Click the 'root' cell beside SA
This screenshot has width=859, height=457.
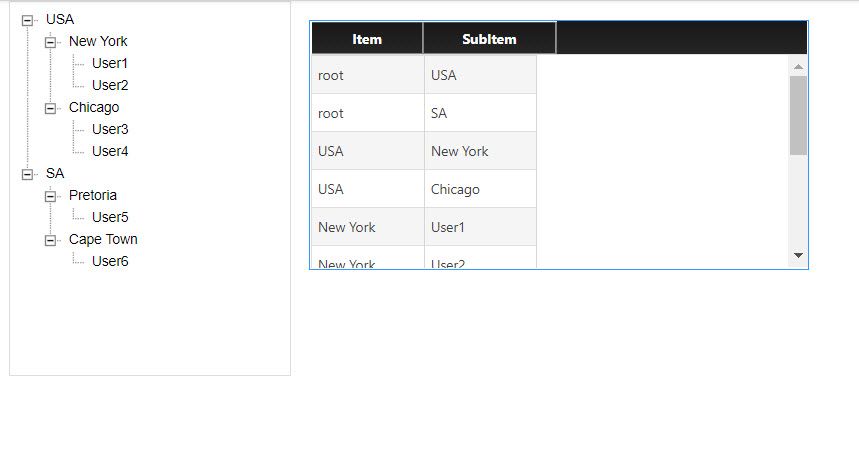pyautogui.click(x=368, y=113)
